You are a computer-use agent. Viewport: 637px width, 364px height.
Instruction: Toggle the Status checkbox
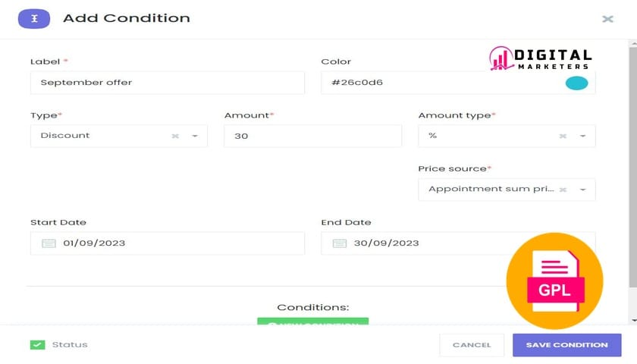click(37, 345)
